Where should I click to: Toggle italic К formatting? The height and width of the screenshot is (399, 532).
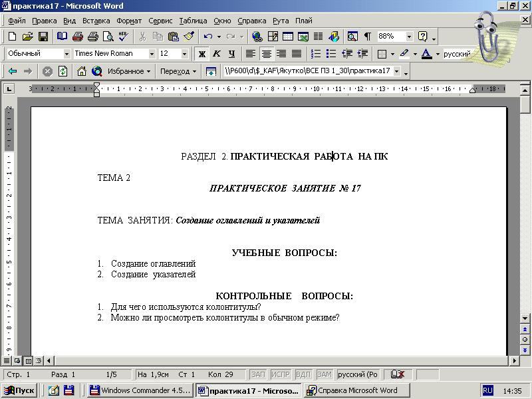217,54
